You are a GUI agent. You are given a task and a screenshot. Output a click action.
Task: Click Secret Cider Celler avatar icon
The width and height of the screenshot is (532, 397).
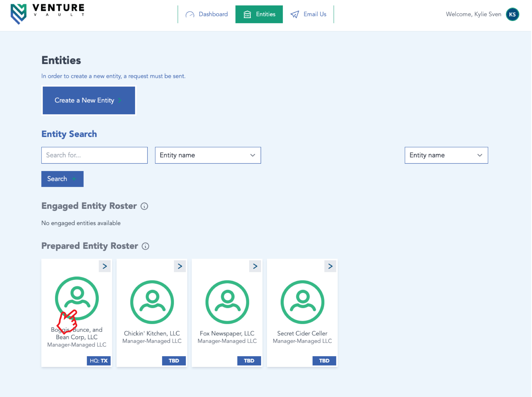coord(302,302)
